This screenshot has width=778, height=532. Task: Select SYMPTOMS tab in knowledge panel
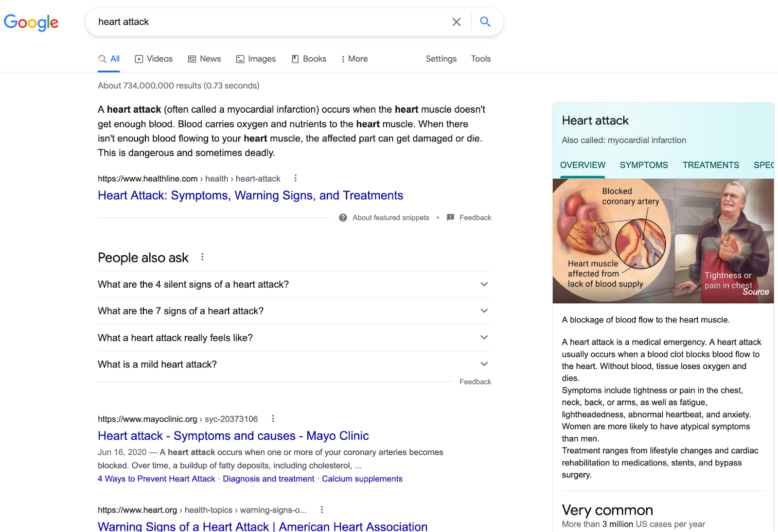(x=644, y=165)
